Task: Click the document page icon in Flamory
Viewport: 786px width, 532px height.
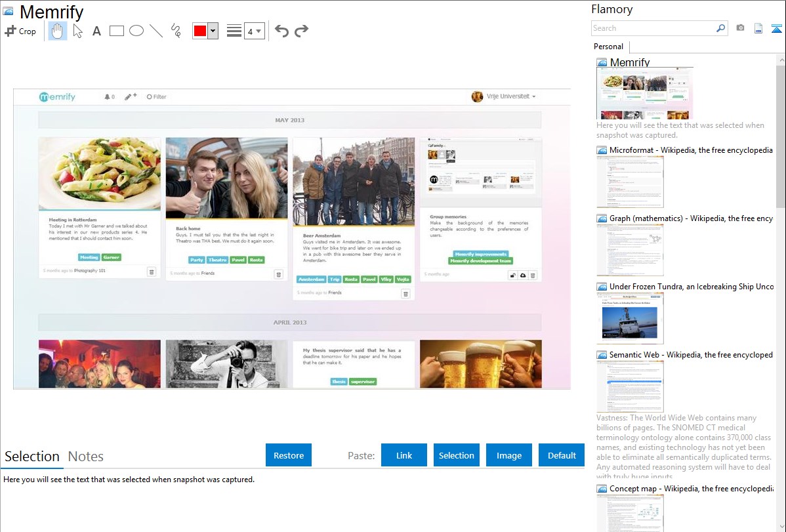Action: [758, 29]
